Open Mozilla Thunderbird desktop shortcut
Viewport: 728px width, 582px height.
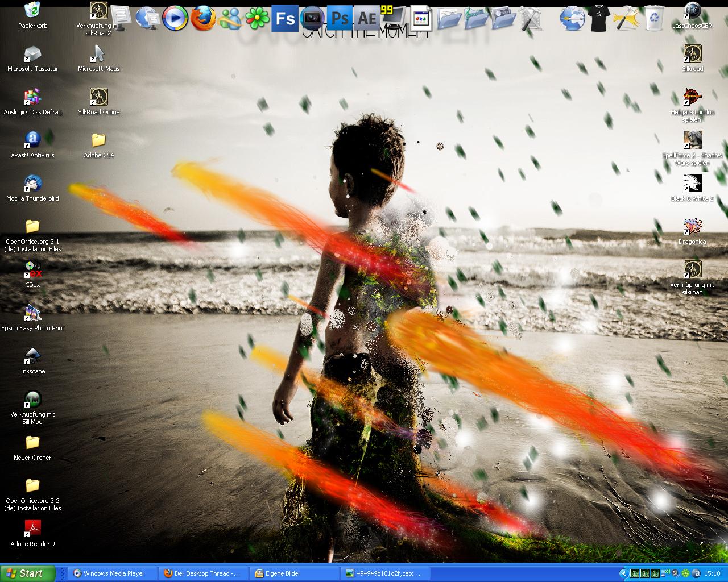tap(32, 184)
